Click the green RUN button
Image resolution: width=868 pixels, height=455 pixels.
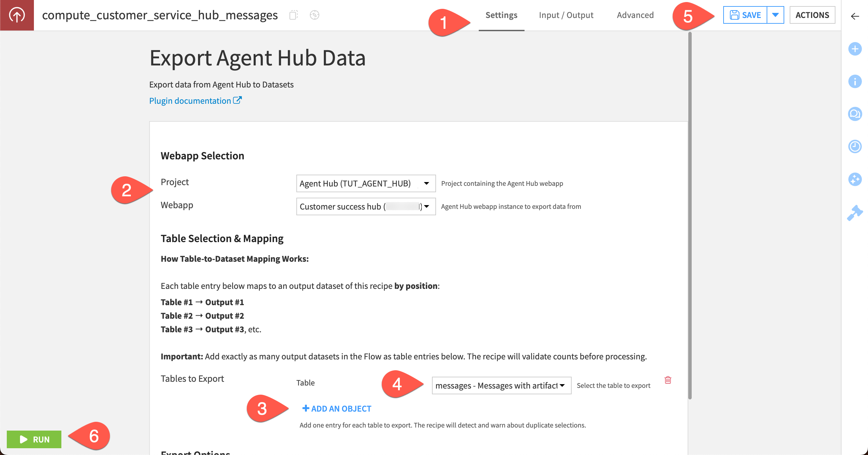tap(34, 439)
